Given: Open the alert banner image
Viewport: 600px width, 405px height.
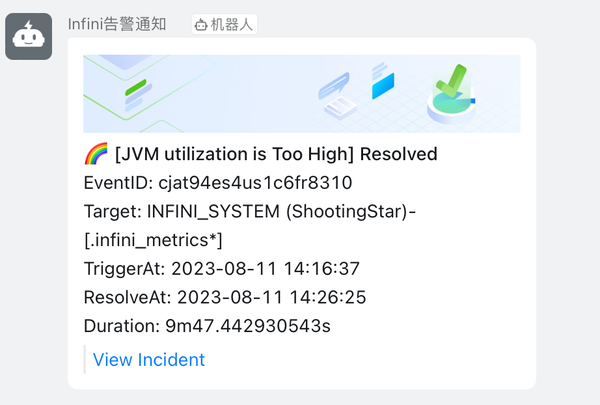Looking at the screenshot, I should click(x=301, y=94).
